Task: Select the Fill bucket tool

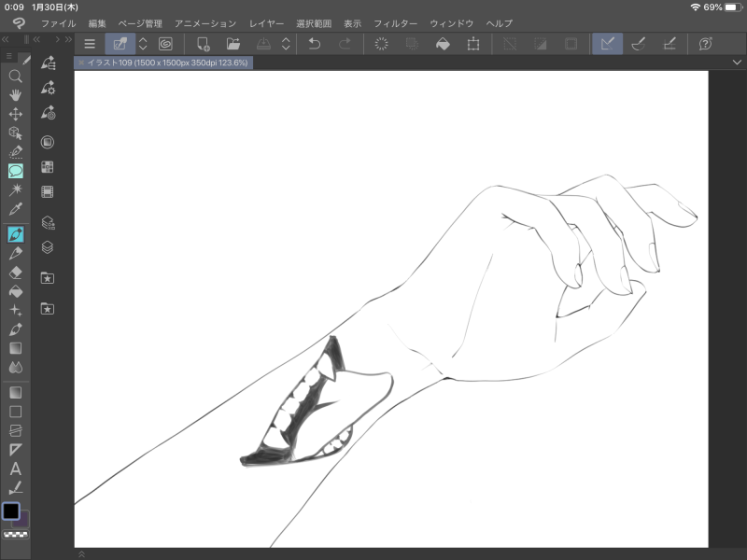Action: pyautogui.click(x=15, y=291)
